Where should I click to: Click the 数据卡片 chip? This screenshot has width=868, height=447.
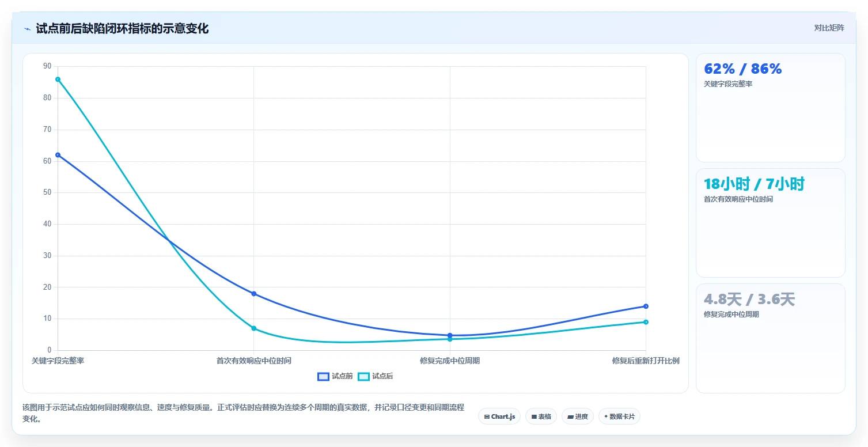pyautogui.click(x=619, y=416)
